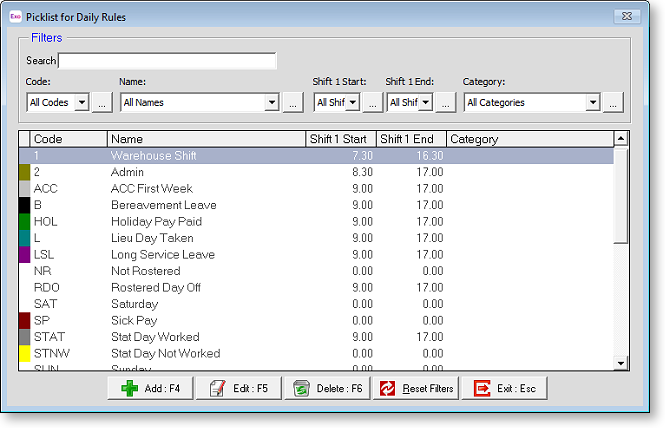Sort by the Shift 1 End column header
665x428 pixels.
click(411, 139)
